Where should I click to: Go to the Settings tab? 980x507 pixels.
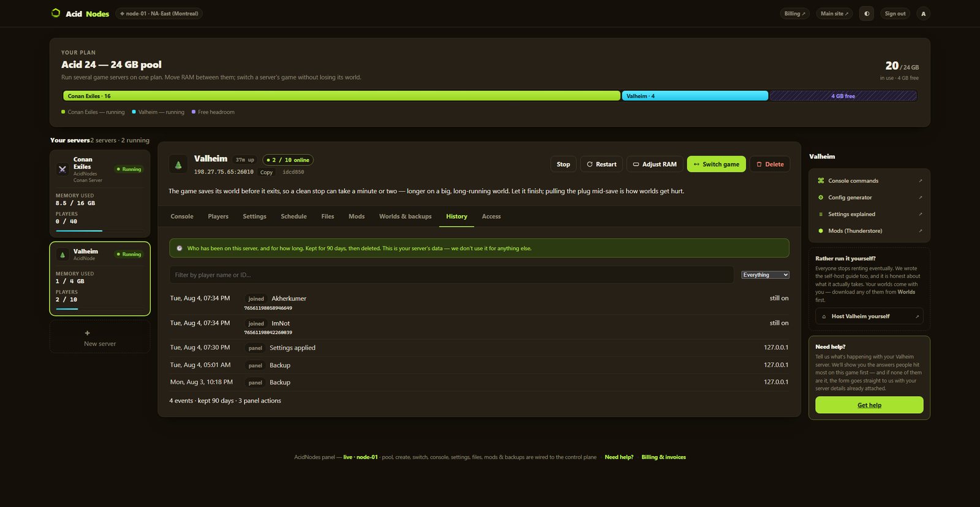coord(254,216)
